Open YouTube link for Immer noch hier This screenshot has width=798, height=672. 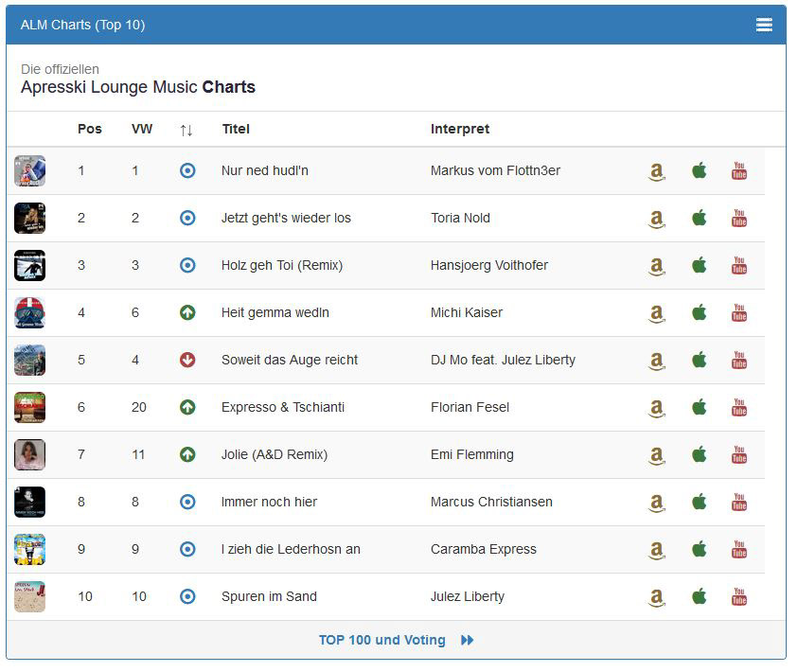point(739,502)
